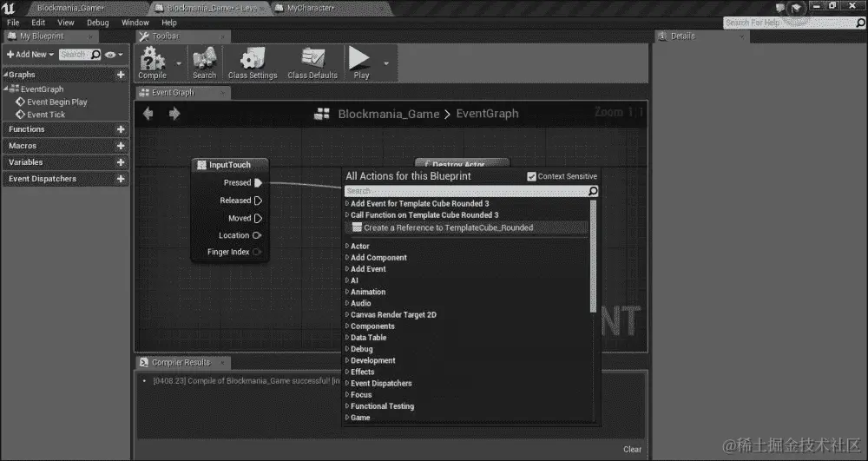This screenshot has height=461, width=868.
Task: Open the Help menu
Action: pos(169,23)
